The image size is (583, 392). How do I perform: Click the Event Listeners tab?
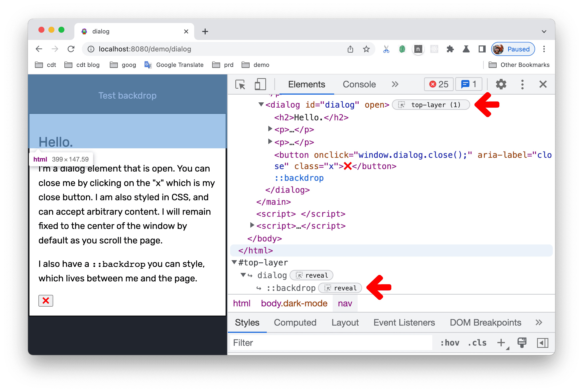tap(404, 323)
